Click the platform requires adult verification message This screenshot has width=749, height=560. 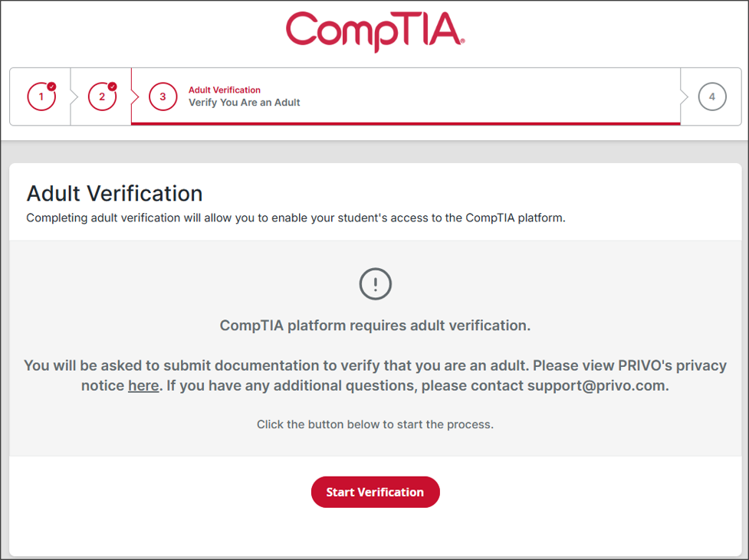pyautogui.click(x=375, y=325)
